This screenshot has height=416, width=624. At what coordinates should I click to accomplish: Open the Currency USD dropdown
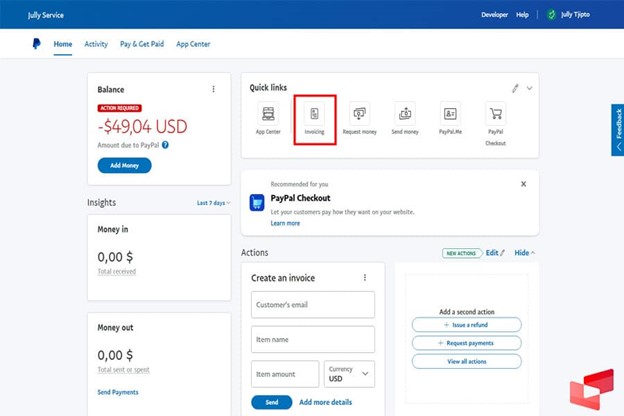349,374
